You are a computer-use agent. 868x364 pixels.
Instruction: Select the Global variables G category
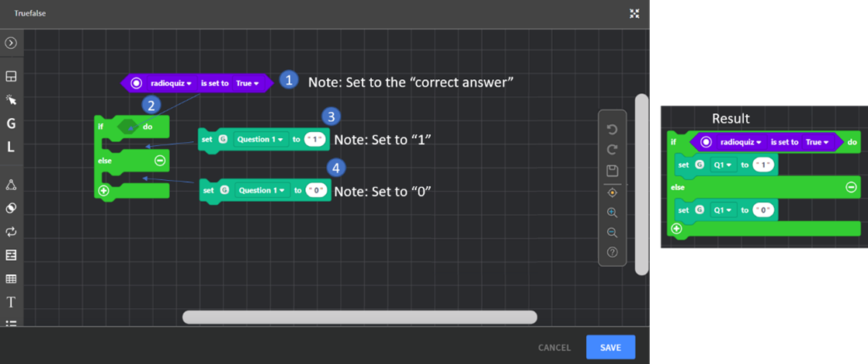pos(12,123)
